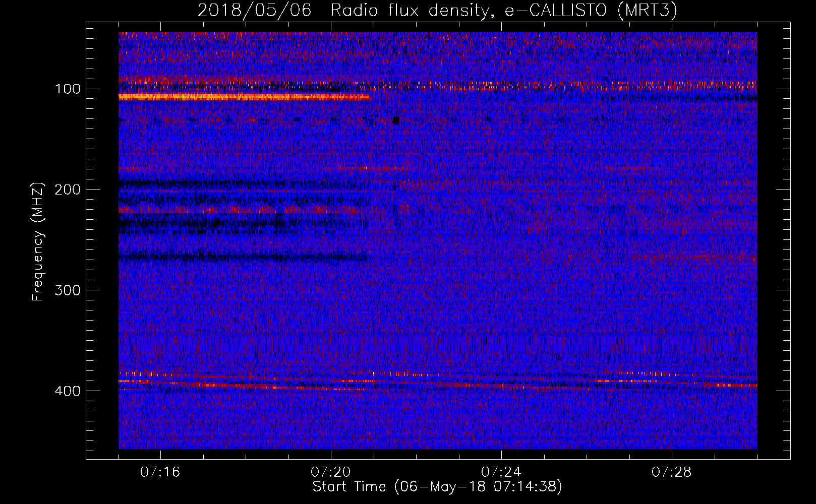Click the 07:24 time tick label

click(x=501, y=472)
